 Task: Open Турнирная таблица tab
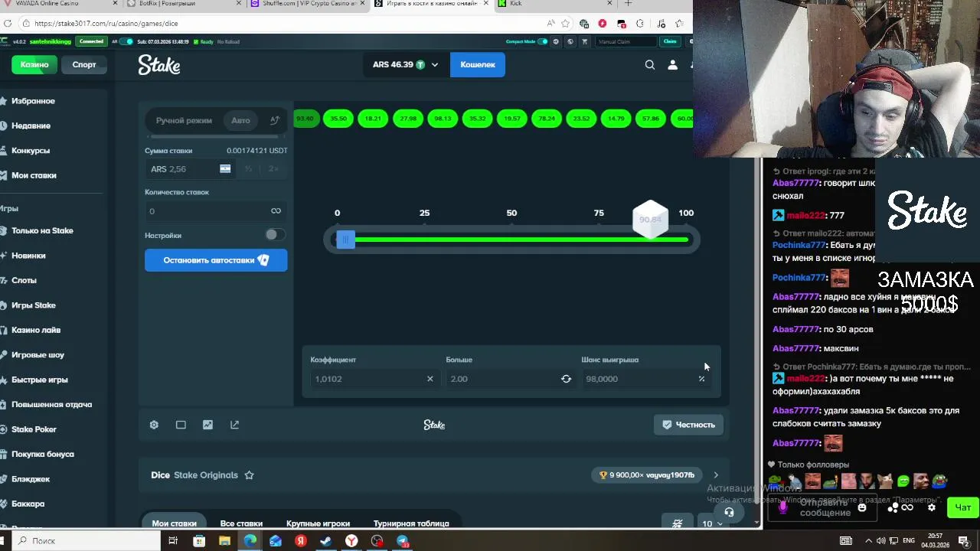click(411, 523)
